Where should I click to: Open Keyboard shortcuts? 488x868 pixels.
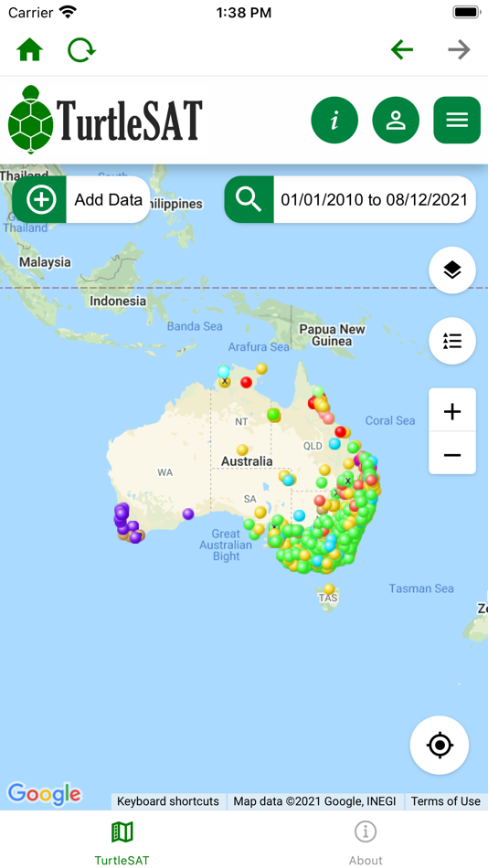[x=168, y=801]
